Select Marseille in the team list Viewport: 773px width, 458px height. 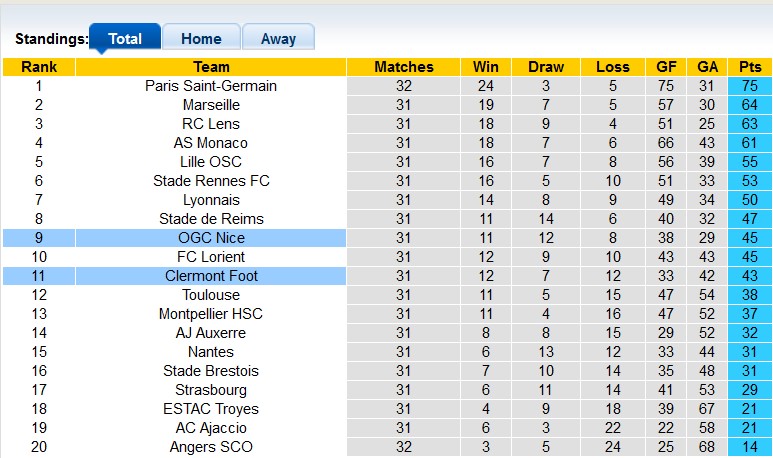(x=211, y=105)
